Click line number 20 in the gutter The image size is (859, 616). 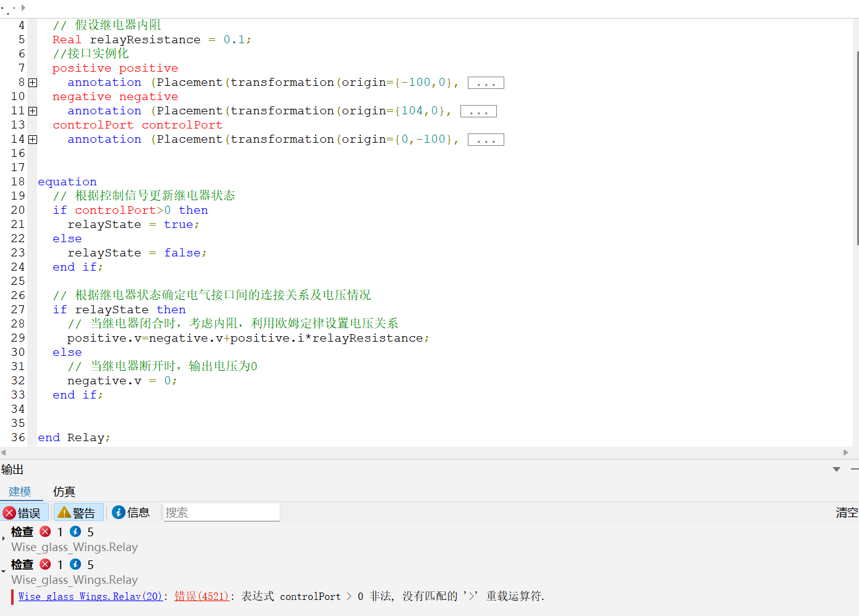click(18, 210)
